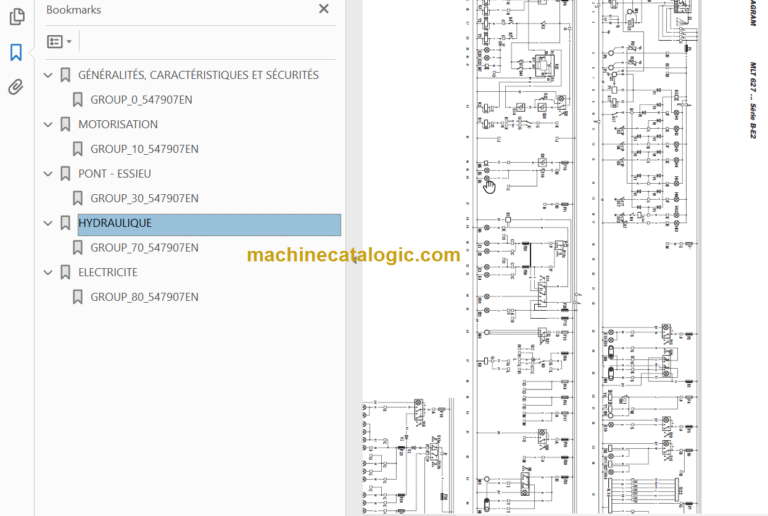Open bookmark GROUP_70_547907EN
This screenshot has height=516, width=768.
pyautogui.click(x=144, y=248)
